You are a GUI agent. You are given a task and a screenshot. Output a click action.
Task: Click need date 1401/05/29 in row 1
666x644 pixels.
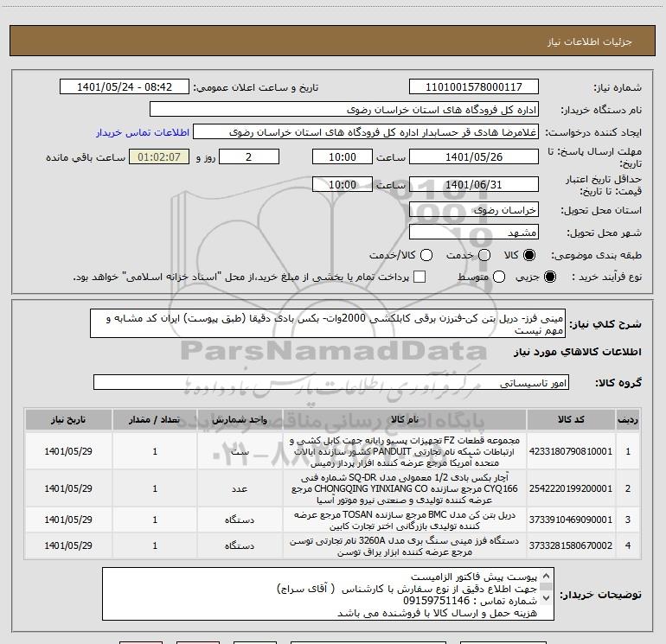[x=68, y=451]
